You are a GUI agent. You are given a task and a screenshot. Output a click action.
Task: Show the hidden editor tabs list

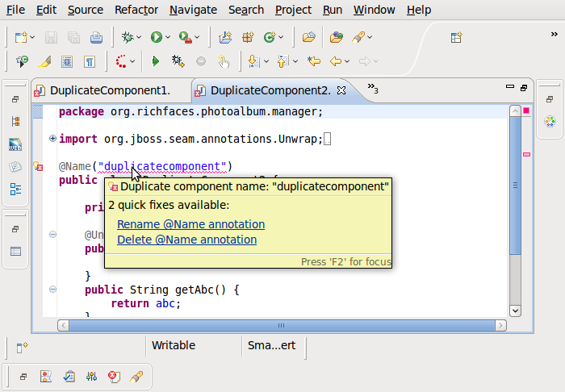[373, 88]
